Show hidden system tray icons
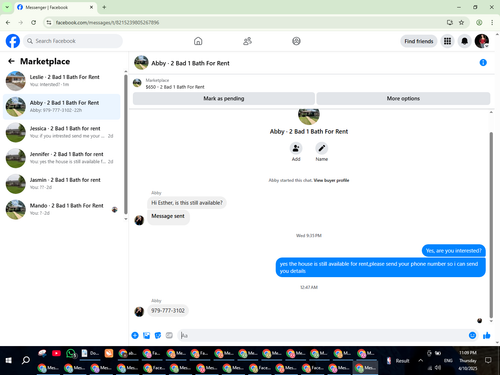The height and width of the screenshot is (375, 500). 420,360
